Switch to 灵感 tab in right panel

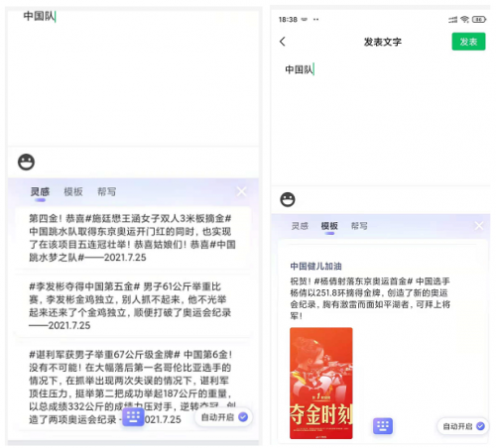click(x=300, y=226)
